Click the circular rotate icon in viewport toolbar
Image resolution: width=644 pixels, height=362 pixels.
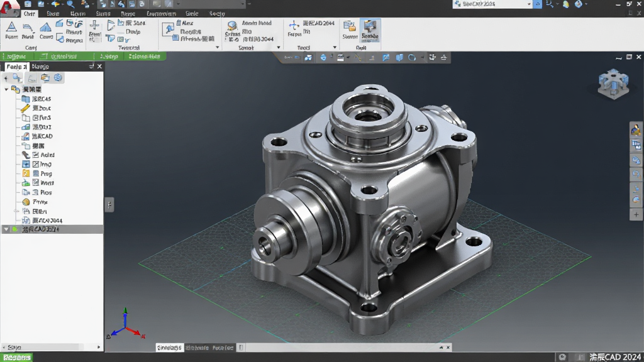412,57
